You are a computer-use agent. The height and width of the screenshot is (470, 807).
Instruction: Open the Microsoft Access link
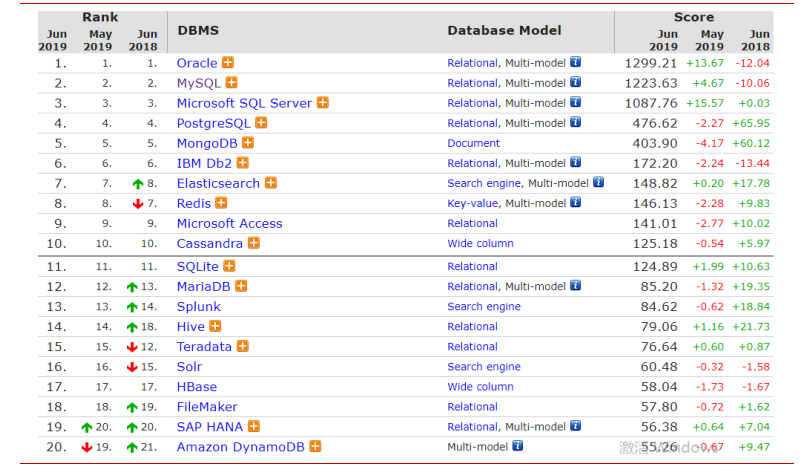(x=230, y=224)
